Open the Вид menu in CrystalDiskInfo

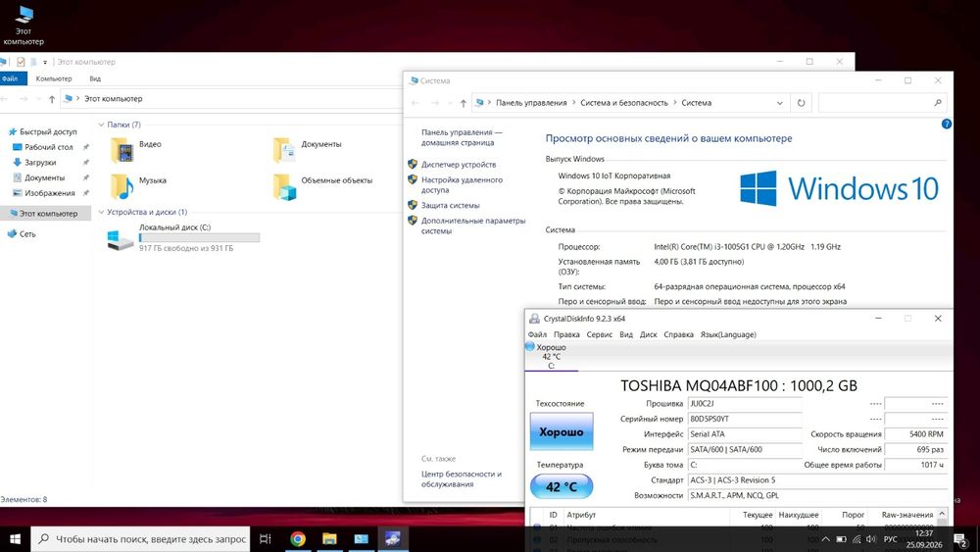[x=626, y=334]
